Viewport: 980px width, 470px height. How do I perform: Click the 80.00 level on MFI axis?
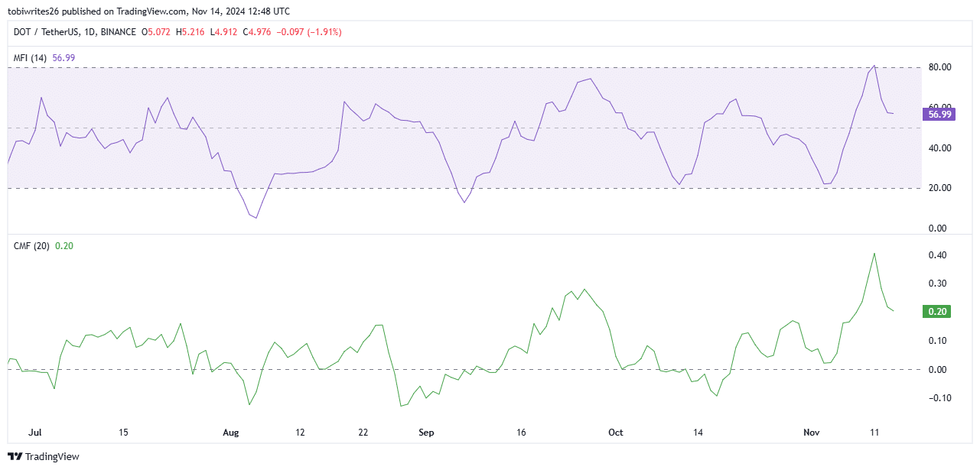(x=940, y=67)
